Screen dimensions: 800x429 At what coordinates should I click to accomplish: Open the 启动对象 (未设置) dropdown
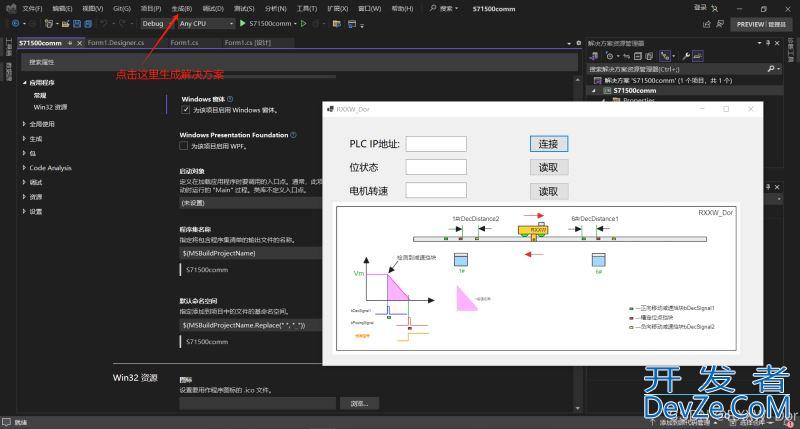click(x=251, y=203)
